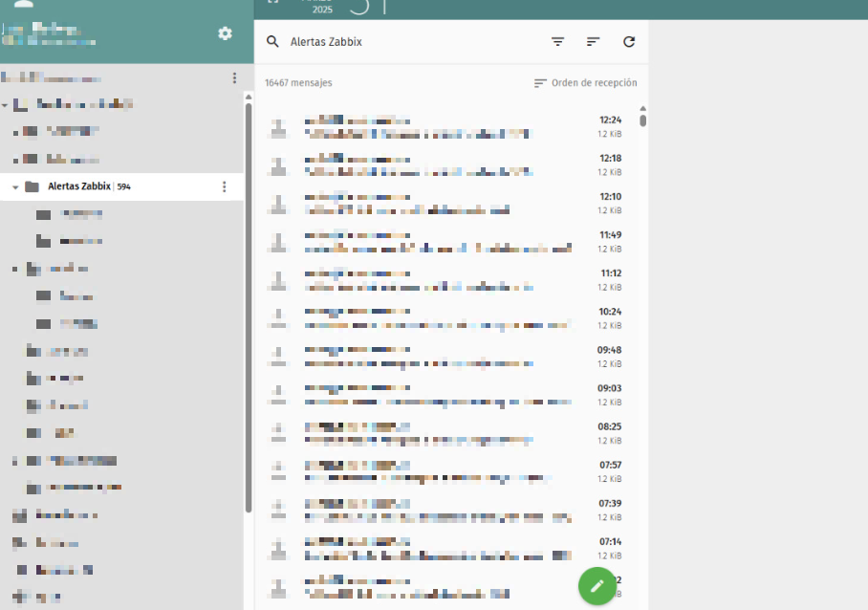
Task: Compose a new message with pencil button
Action: 597,585
